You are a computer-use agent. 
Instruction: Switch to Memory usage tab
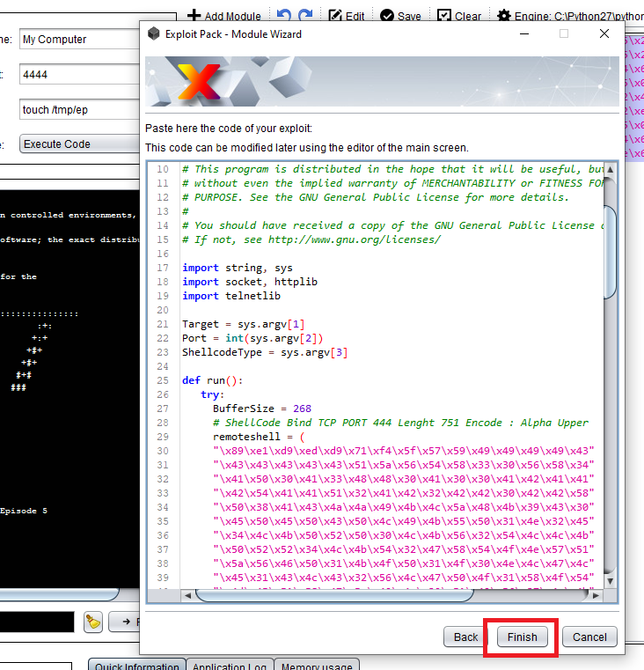(x=317, y=665)
